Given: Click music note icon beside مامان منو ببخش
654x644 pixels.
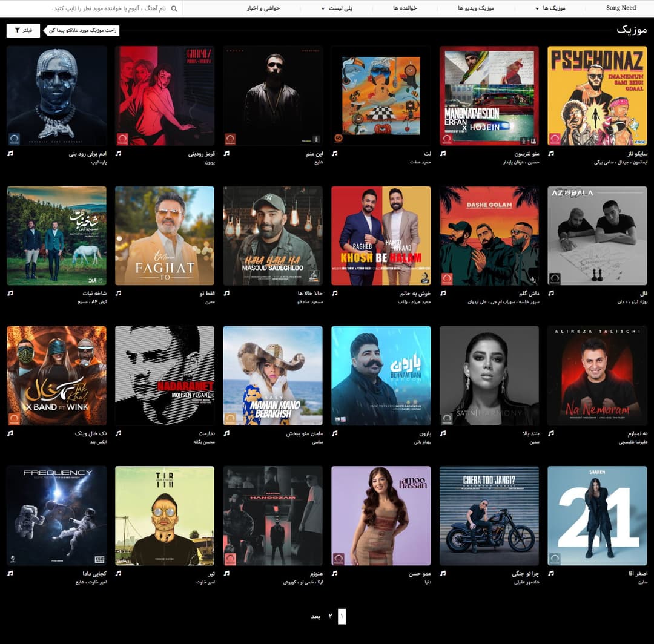Looking at the screenshot, I should click(x=226, y=433).
